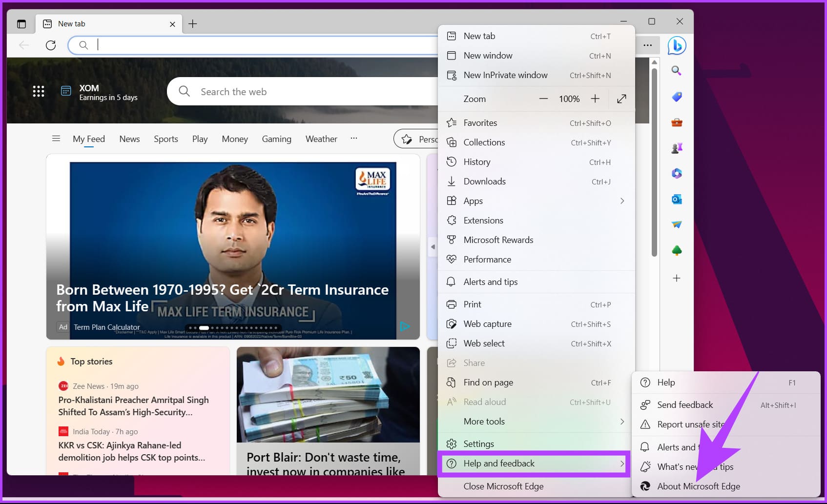Select Send feedback in help submenu

click(725, 405)
